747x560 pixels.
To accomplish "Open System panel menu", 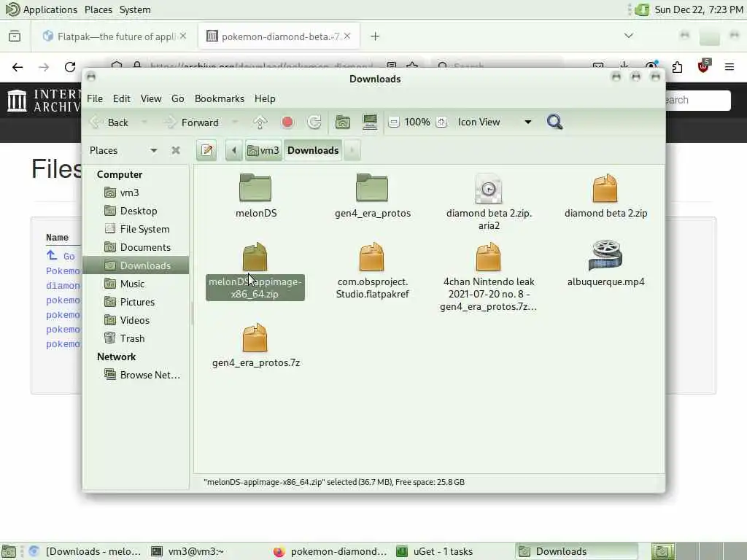I will tap(135, 9).
